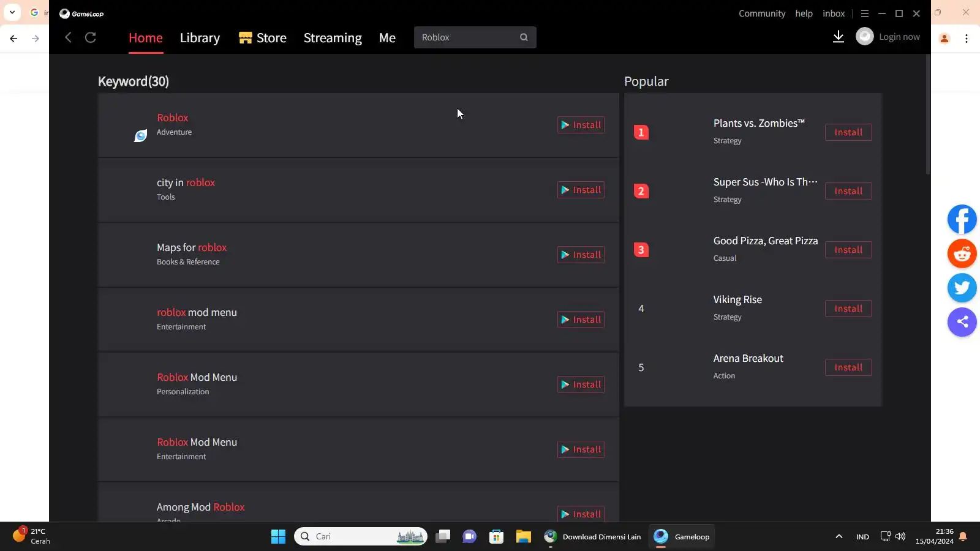Screen dimensions: 980x551
Task: Share on Reddit
Action: pyautogui.click(x=962, y=253)
